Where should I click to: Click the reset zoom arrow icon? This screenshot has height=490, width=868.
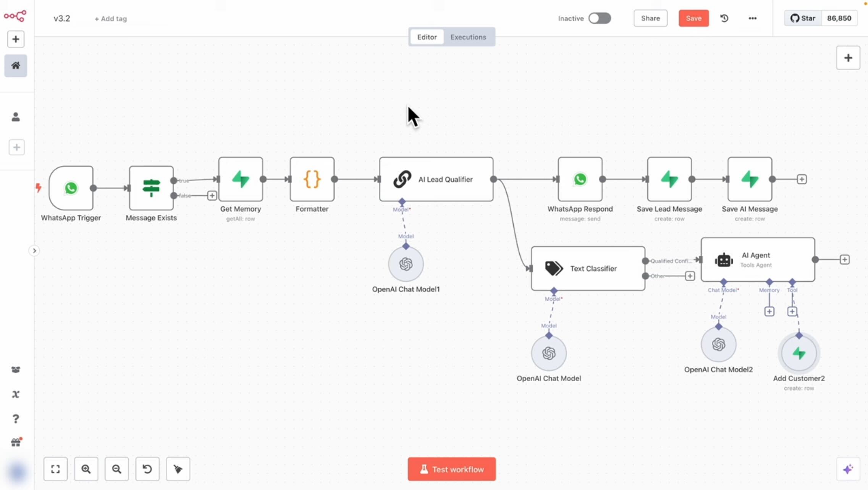(147, 469)
